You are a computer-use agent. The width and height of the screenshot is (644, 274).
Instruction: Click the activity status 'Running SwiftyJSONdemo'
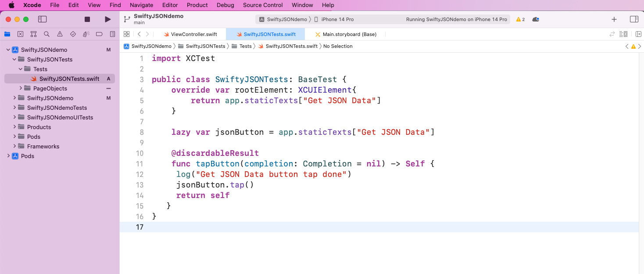click(456, 19)
